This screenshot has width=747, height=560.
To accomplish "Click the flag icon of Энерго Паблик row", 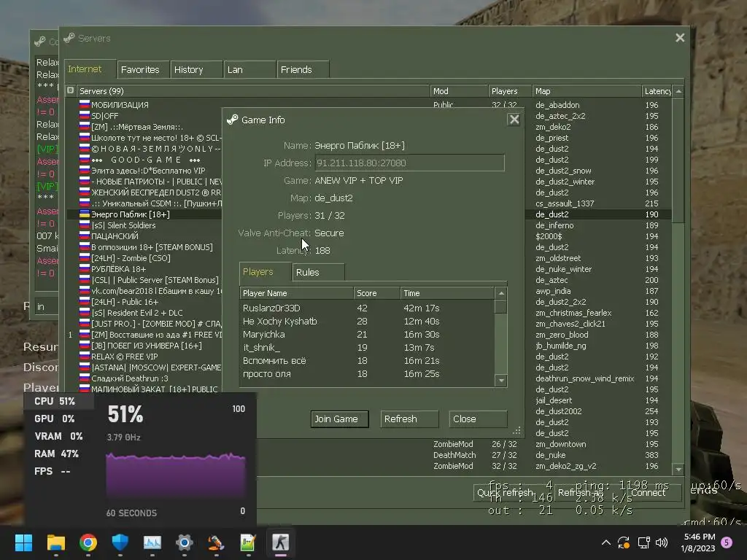I will pyautogui.click(x=85, y=214).
